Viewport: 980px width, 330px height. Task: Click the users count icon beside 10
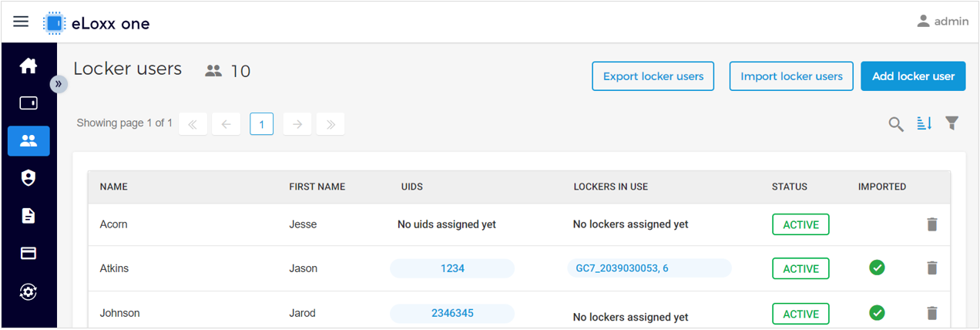213,71
